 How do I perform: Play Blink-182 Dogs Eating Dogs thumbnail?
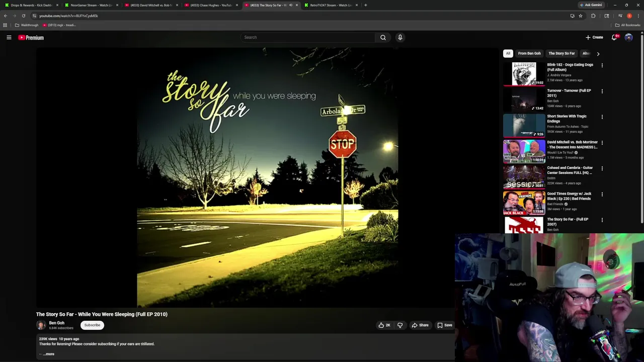(x=524, y=74)
